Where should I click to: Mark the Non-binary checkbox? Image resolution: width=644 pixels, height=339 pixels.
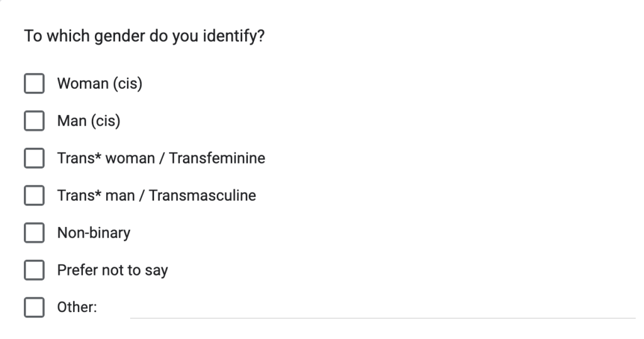[34, 233]
